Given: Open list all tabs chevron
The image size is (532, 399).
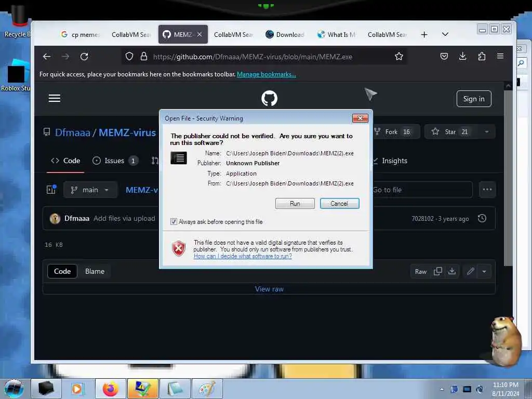Looking at the screenshot, I should click(x=445, y=34).
